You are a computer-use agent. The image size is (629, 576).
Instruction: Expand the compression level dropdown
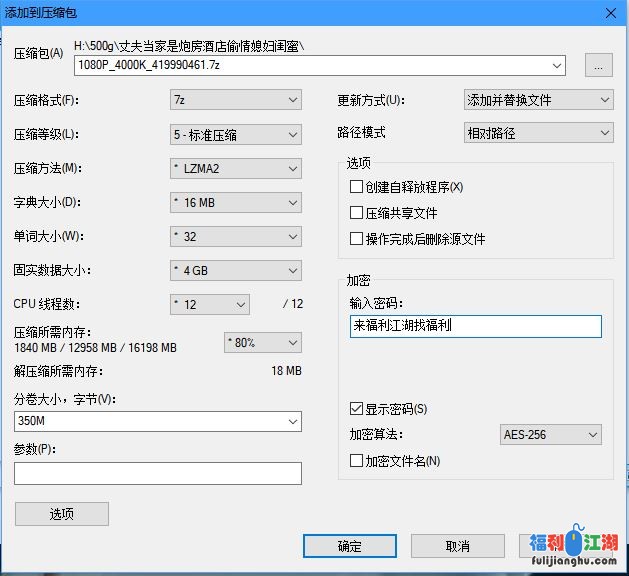236,134
